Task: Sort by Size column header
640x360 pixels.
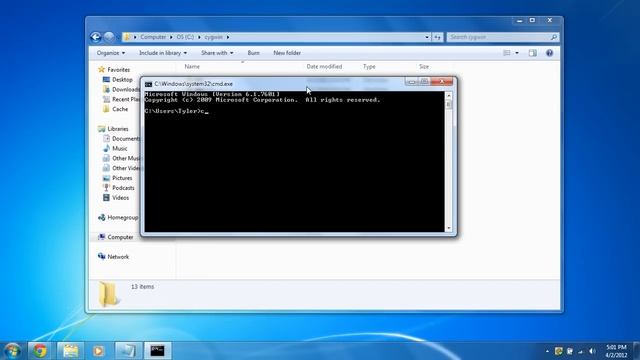Action: tap(424, 67)
